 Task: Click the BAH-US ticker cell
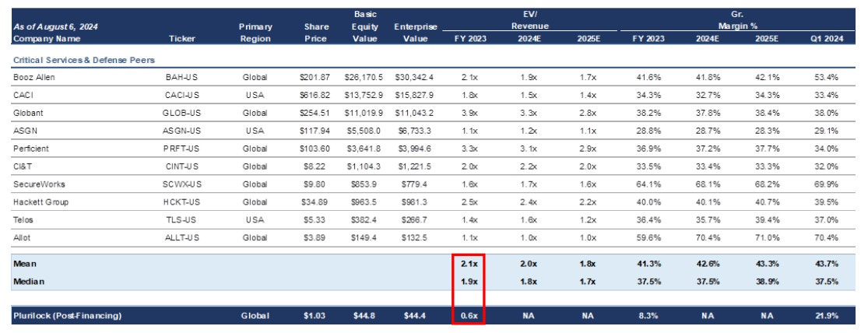point(181,78)
